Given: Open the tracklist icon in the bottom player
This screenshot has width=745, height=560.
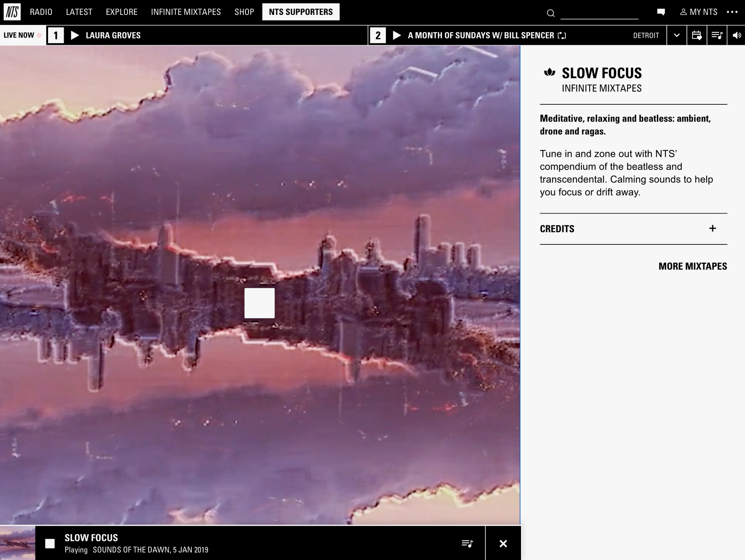Looking at the screenshot, I should click(467, 543).
